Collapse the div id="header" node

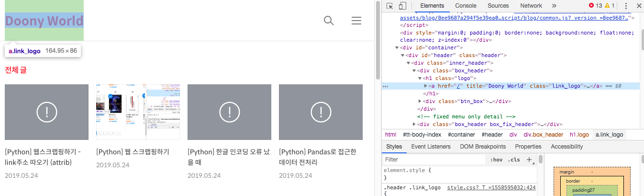point(402,56)
